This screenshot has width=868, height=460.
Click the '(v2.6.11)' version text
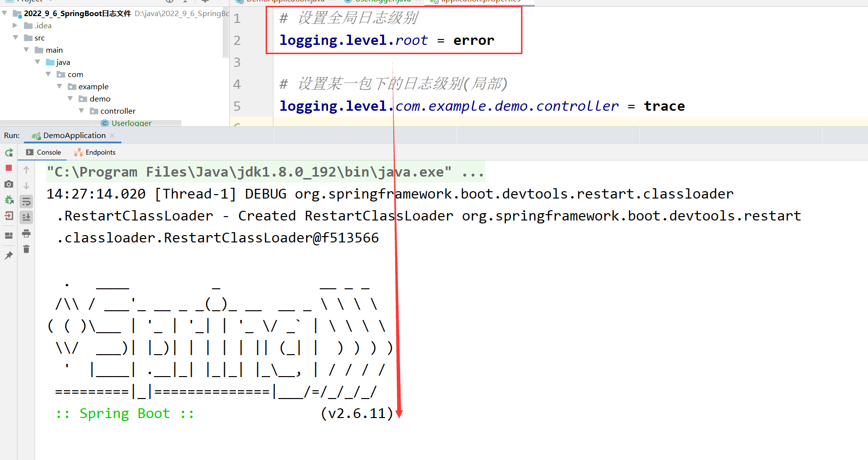tap(357, 414)
